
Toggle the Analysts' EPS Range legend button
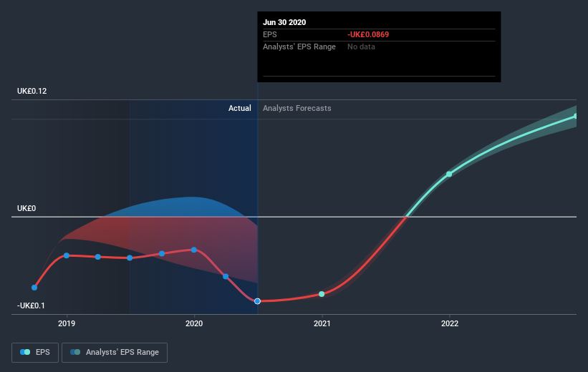click(x=115, y=353)
